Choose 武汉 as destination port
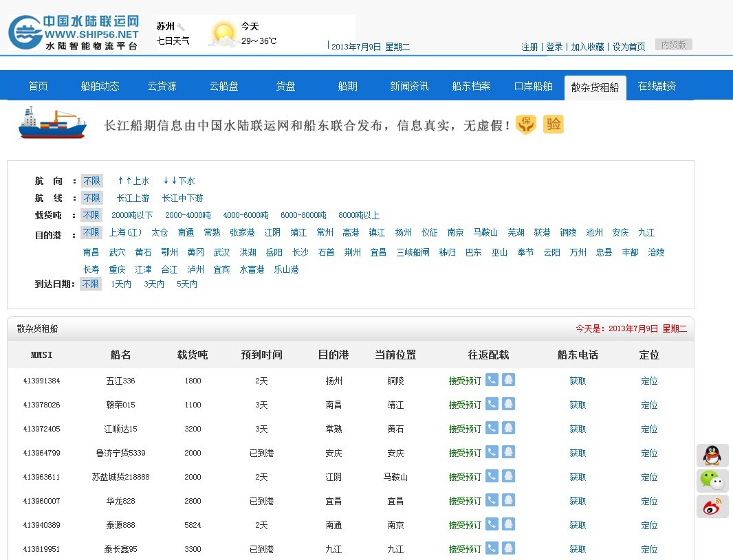Screen dimensions: 733x560 pyautogui.click(x=221, y=252)
